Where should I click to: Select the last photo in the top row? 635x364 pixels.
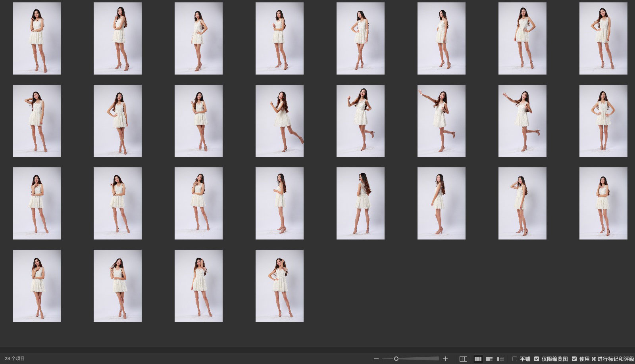[x=603, y=38]
